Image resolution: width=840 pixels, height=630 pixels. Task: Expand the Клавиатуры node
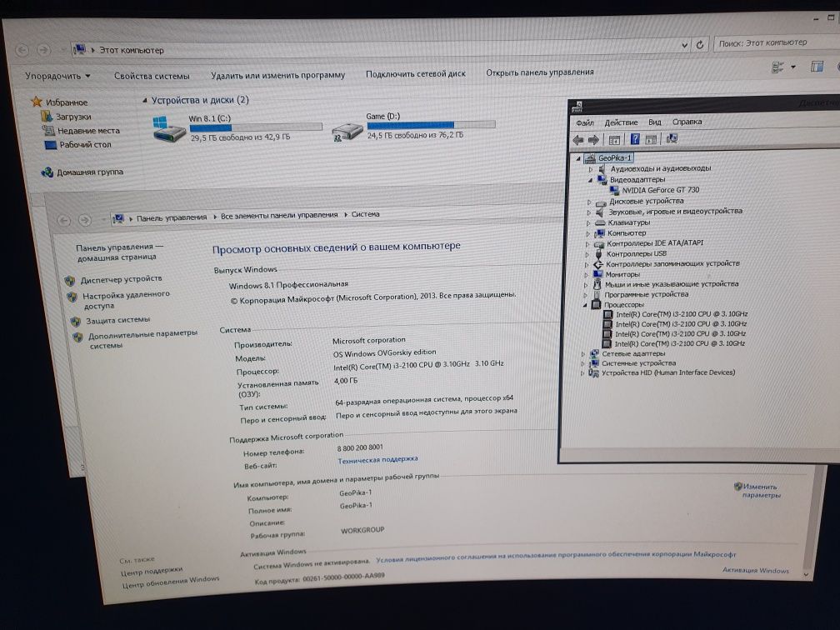(x=588, y=223)
